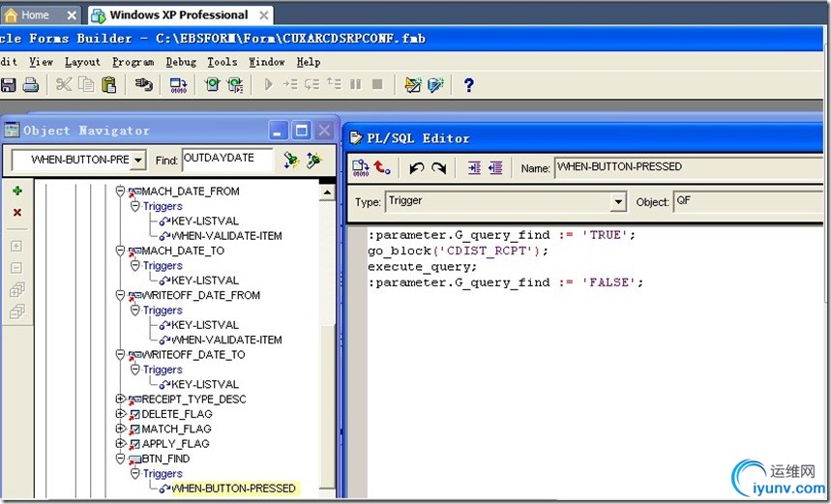The height and width of the screenshot is (504, 831).
Task: Expand the DELETE_FLAG node
Action: (120, 413)
